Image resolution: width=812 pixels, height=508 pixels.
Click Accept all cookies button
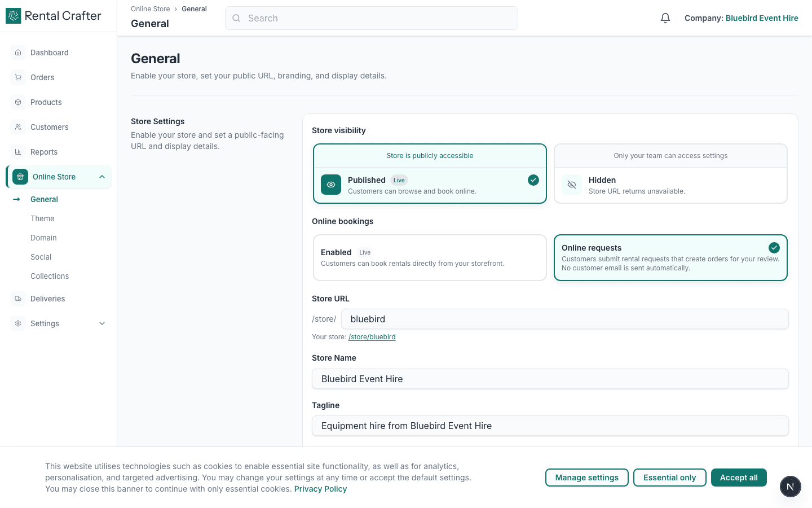point(739,478)
